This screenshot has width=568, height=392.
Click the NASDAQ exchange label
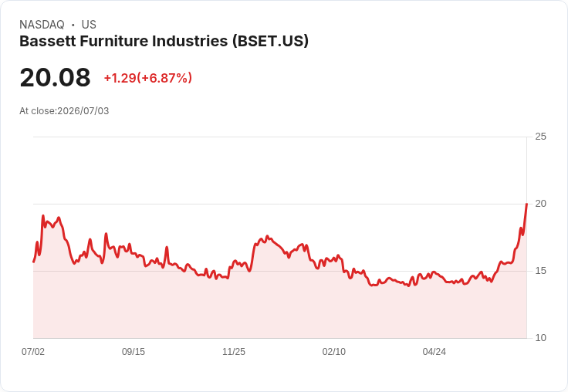42,25
